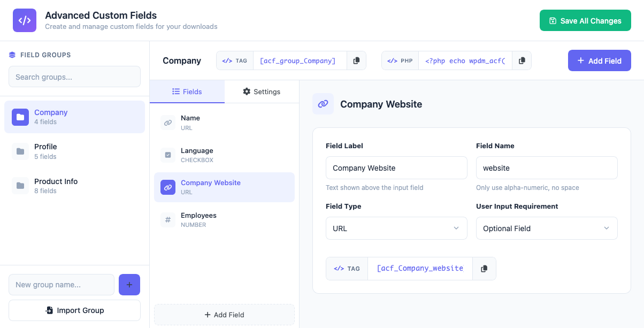The image size is (644, 328).
Task: Copy the acf_Company_website field tag
Action: 484,268
